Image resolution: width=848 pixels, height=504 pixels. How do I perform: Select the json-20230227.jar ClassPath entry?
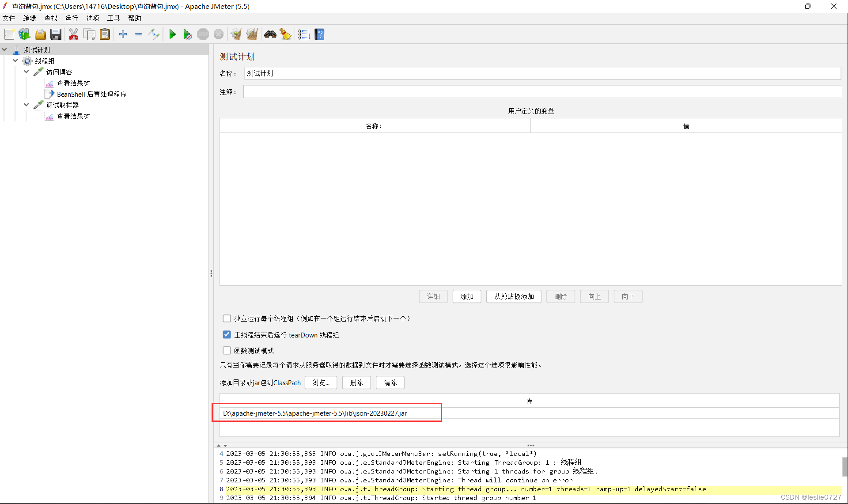pyautogui.click(x=327, y=413)
